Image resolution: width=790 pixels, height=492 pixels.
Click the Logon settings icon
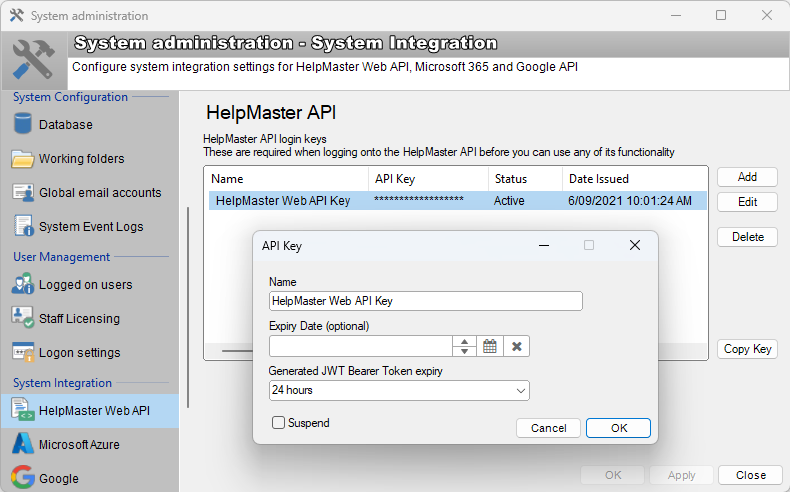pyautogui.click(x=23, y=352)
